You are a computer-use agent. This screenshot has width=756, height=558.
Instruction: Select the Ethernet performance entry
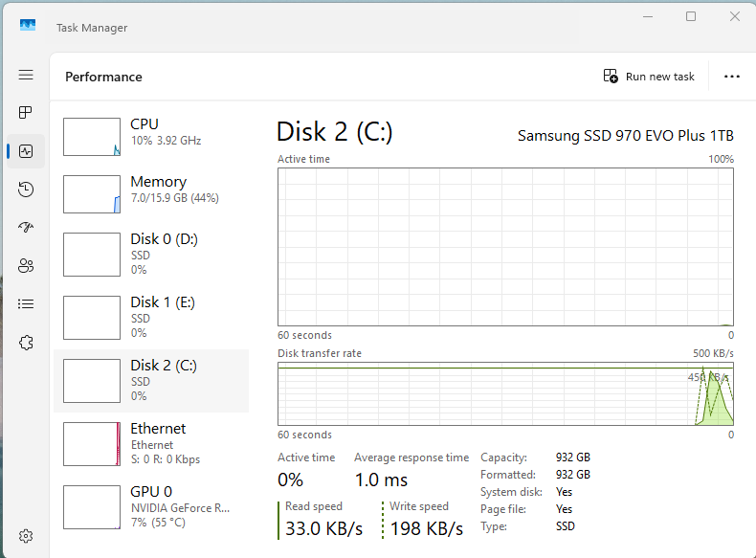[x=153, y=442]
